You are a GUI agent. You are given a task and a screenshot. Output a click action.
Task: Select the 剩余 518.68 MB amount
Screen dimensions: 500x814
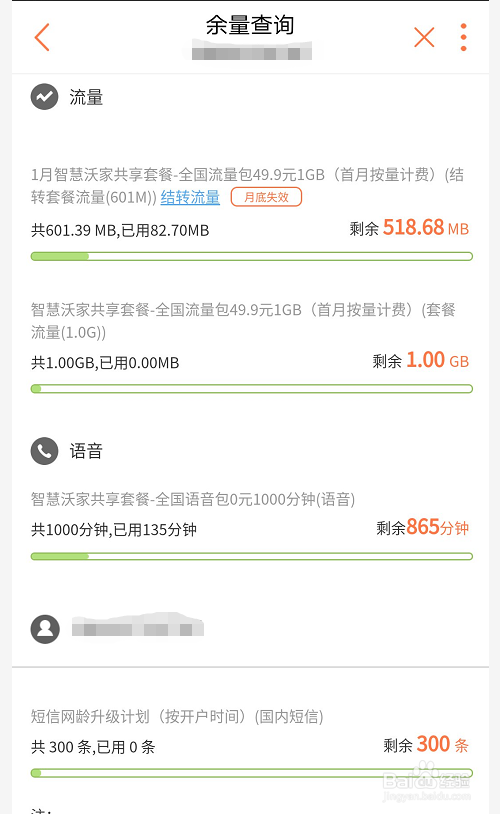[x=409, y=227]
